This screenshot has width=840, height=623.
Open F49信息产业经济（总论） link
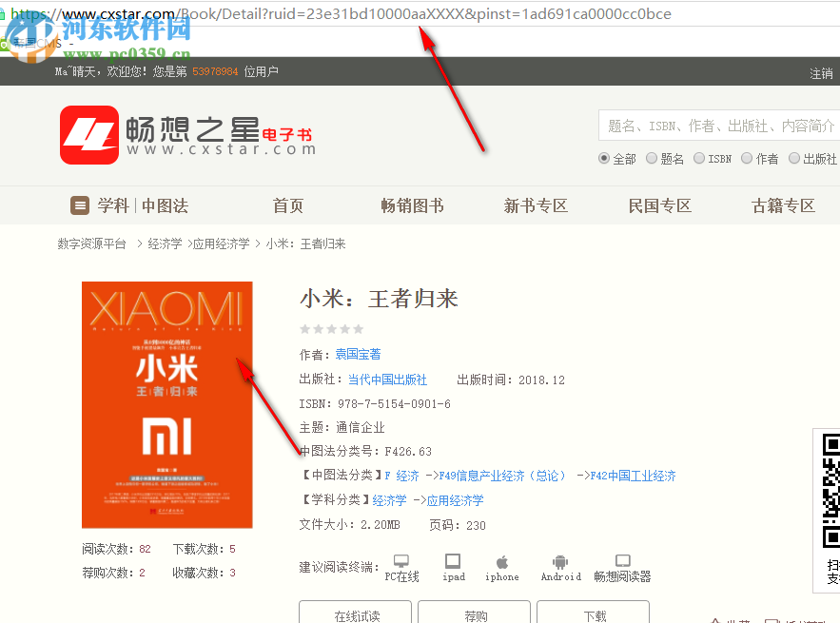tap(502, 476)
